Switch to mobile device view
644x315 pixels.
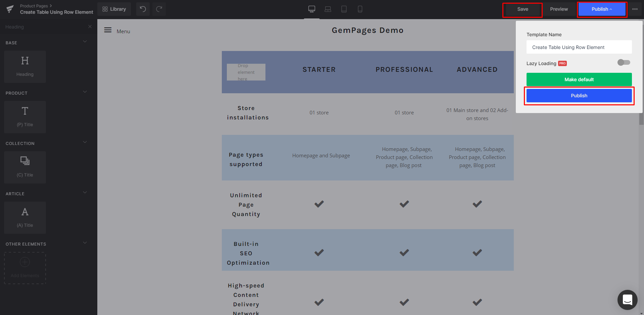click(360, 9)
